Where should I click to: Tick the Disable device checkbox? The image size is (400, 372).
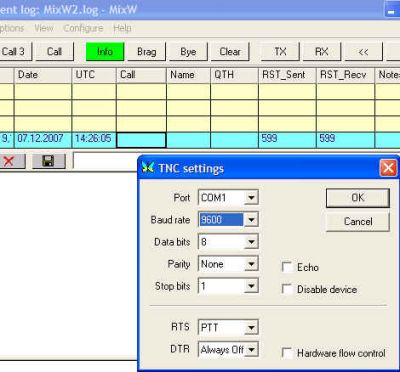coord(287,289)
